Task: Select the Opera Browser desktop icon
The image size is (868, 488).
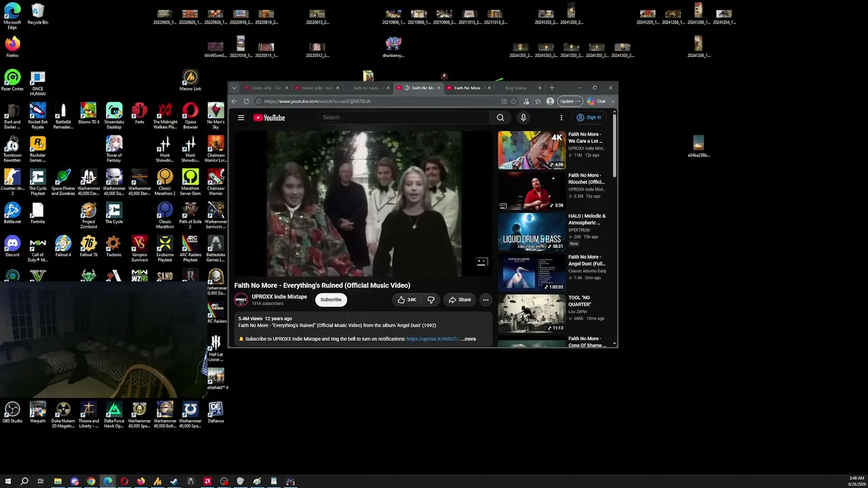Action: [191, 115]
